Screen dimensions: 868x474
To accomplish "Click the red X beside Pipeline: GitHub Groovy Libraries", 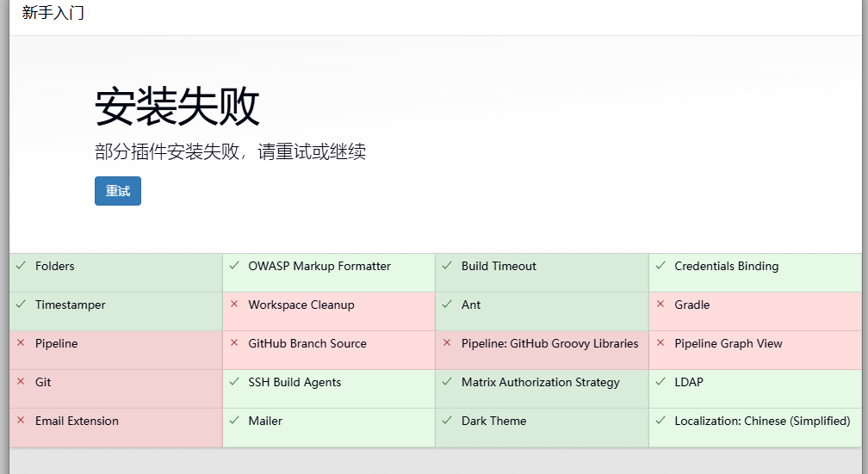I will tap(447, 342).
